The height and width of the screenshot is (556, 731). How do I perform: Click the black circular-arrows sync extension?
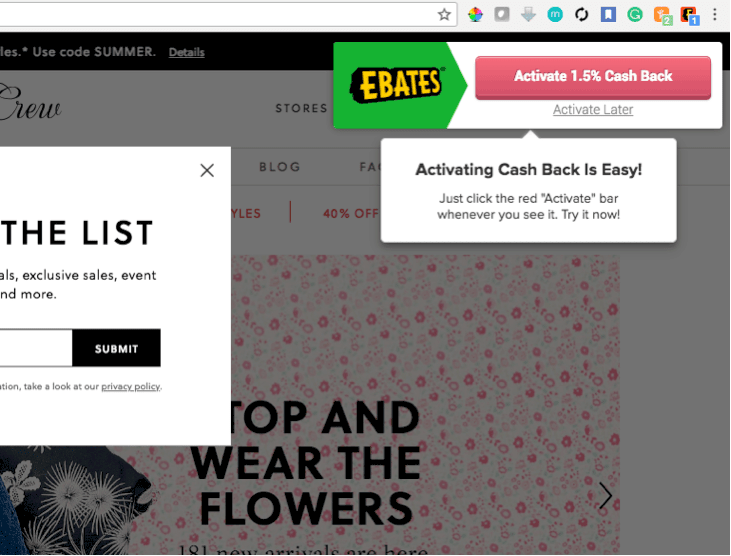[581, 15]
